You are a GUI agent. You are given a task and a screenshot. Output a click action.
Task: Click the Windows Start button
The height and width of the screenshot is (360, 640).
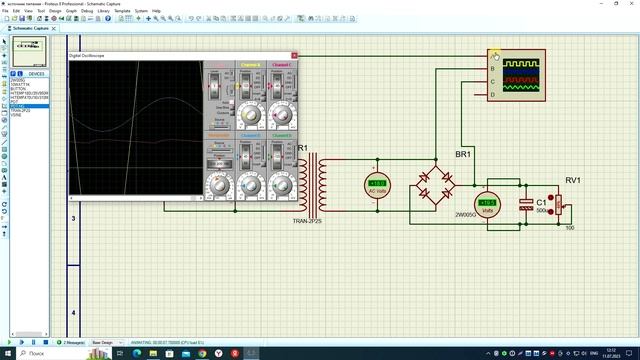click(8, 353)
